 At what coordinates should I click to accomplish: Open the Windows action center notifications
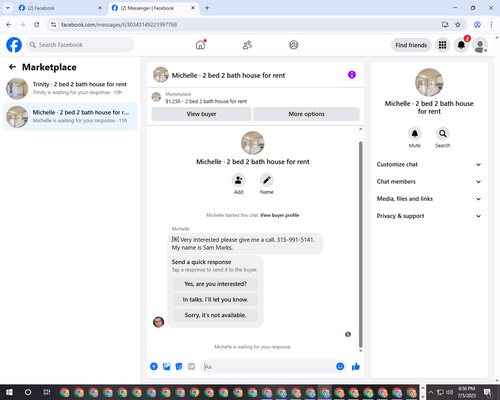click(x=488, y=392)
